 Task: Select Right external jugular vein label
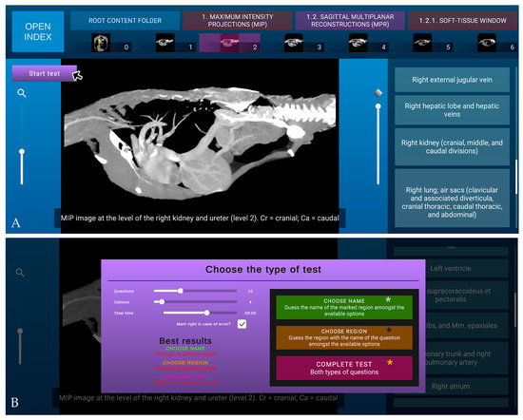pyautogui.click(x=452, y=80)
